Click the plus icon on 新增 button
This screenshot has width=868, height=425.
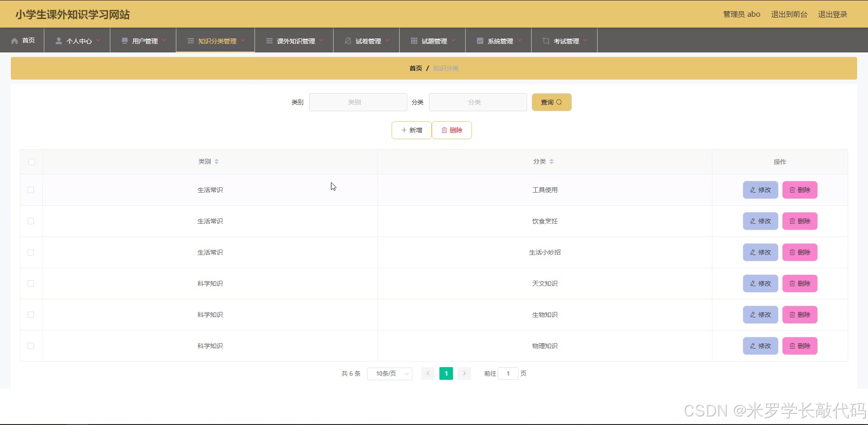403,130
